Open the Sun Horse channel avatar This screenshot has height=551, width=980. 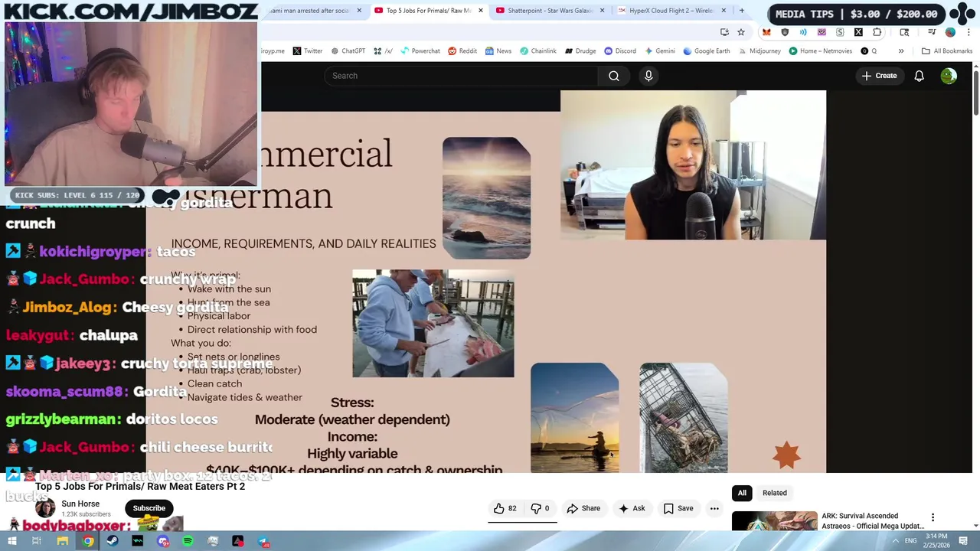(x=45, y=508)
